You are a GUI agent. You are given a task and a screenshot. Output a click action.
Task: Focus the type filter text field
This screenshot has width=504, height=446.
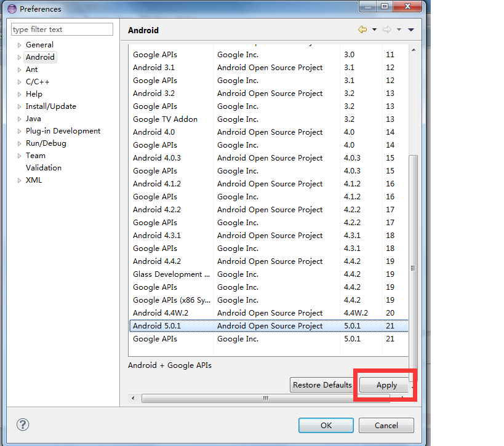point(62,30)
